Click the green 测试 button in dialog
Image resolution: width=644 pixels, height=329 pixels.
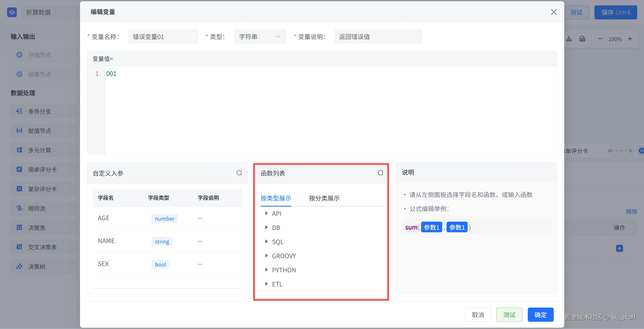point(509,315)
